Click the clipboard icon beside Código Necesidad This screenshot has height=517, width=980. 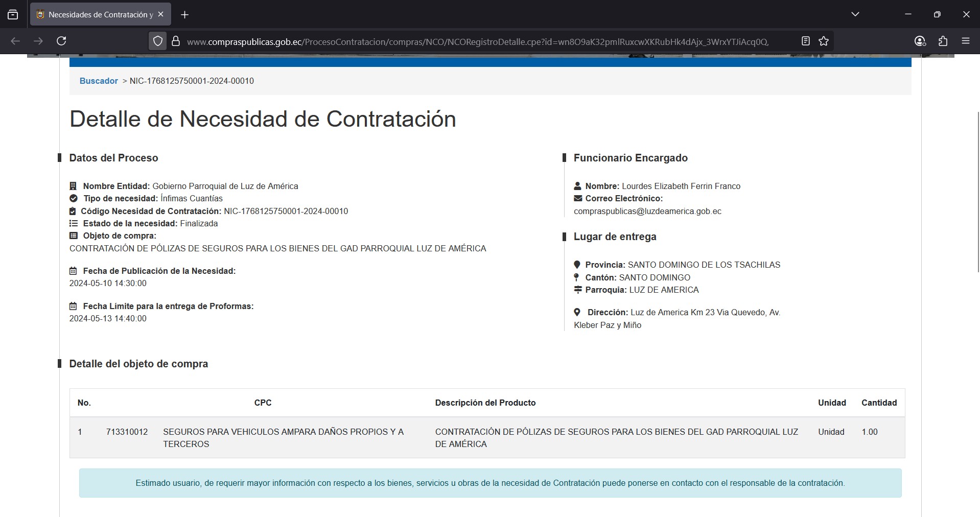(x=73, y=211)
